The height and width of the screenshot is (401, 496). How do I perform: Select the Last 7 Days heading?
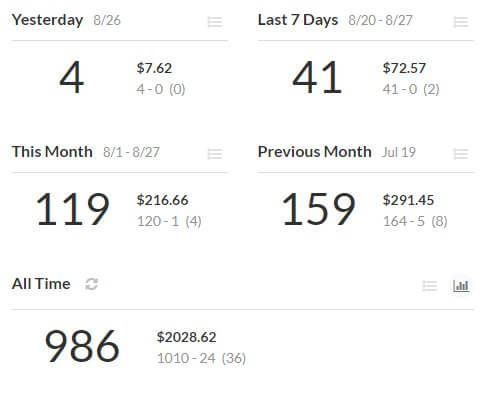tap(298, 20)
